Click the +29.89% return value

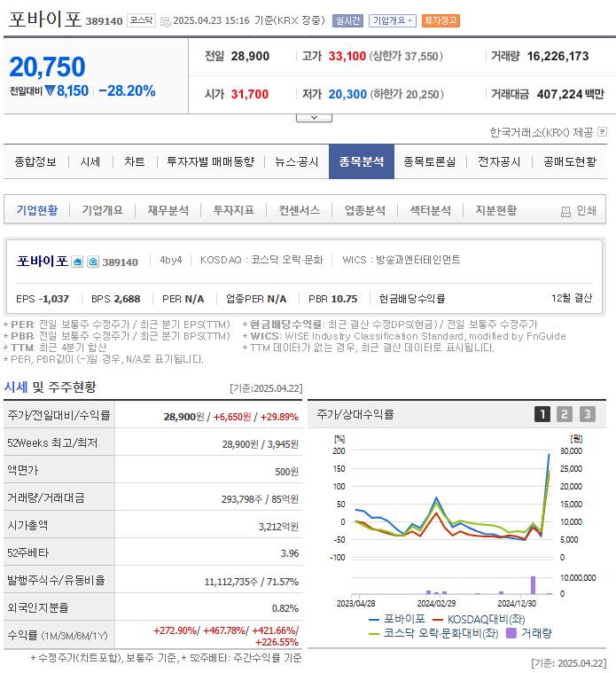[x=279, y=417]
